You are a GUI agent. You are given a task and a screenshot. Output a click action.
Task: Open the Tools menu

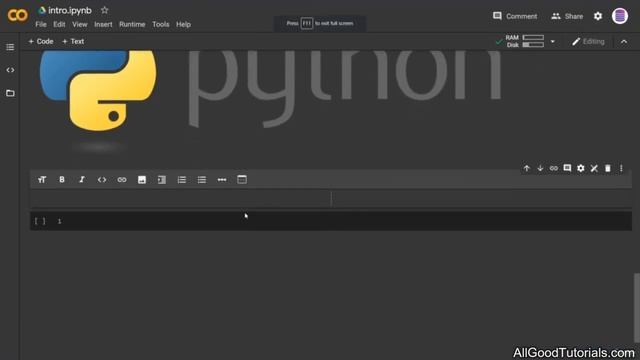tap(160, 24)
